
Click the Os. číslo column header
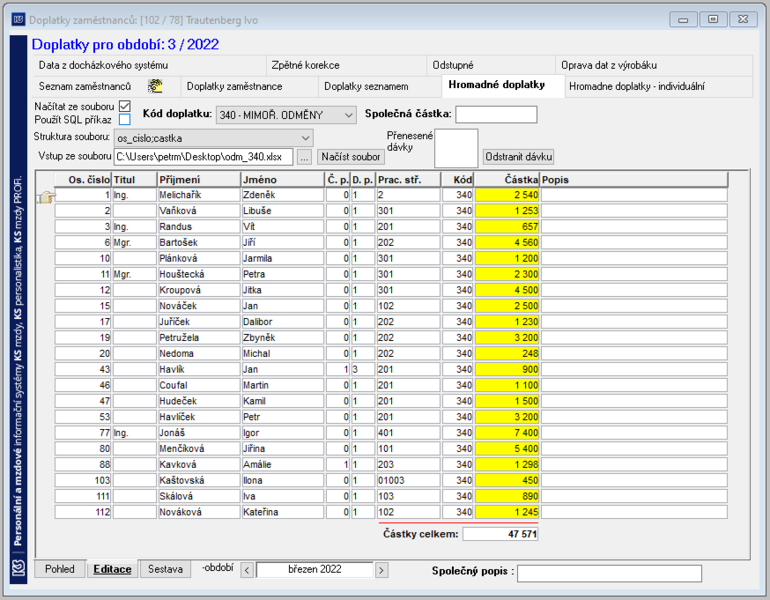(83, 180)
